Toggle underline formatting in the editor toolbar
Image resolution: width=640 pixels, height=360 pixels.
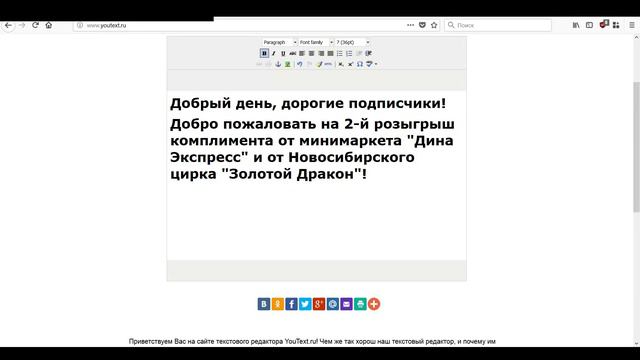[x=283, y=53]
